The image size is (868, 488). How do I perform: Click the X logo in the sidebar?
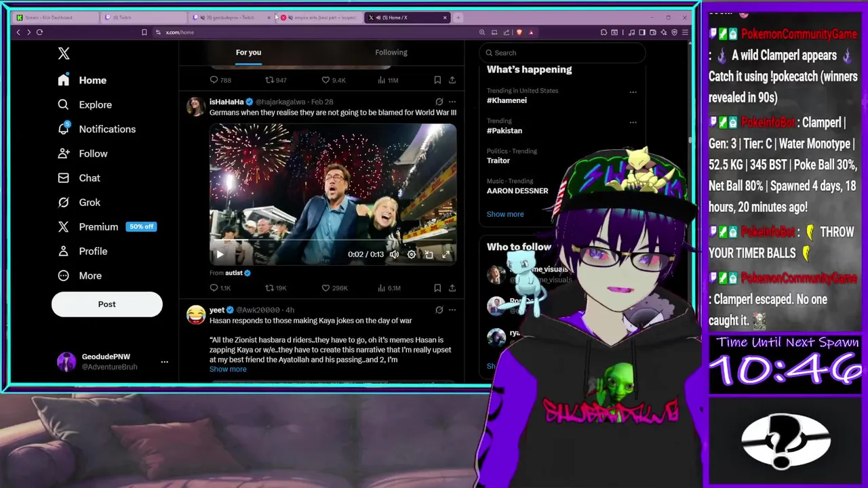64,54
